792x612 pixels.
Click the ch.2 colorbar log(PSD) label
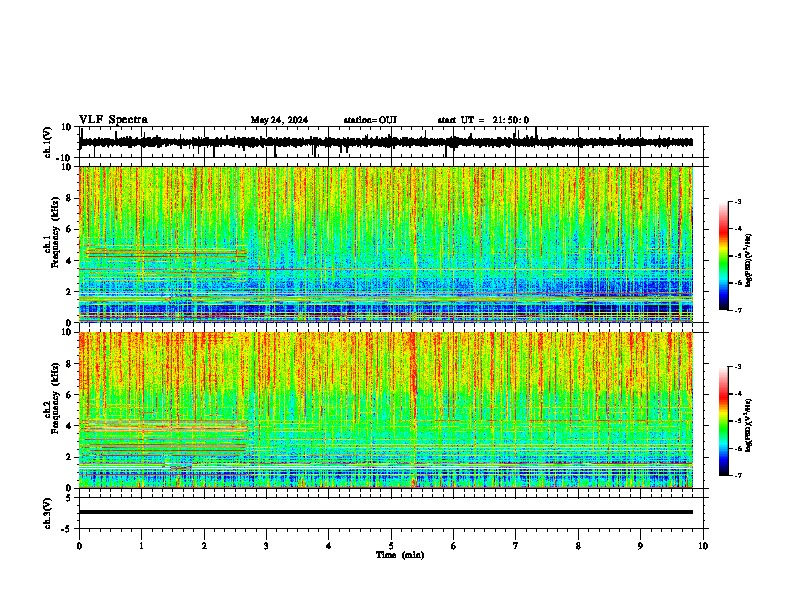(749, 426)
